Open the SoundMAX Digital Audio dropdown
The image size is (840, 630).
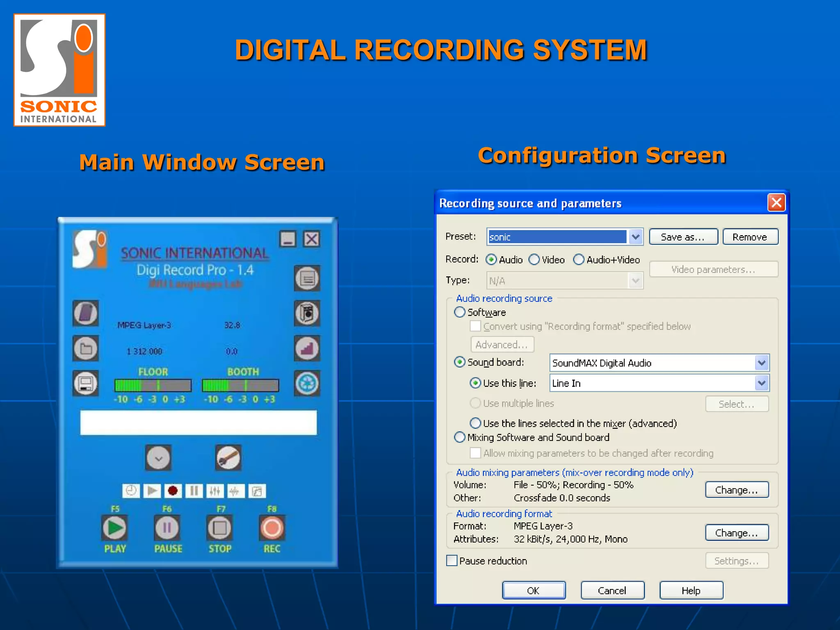coord(761,363)
